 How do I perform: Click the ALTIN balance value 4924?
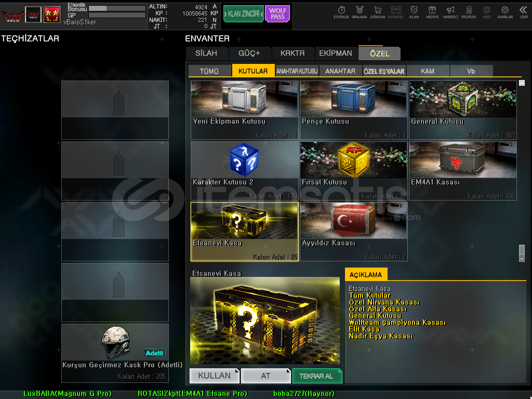[201, 7]
